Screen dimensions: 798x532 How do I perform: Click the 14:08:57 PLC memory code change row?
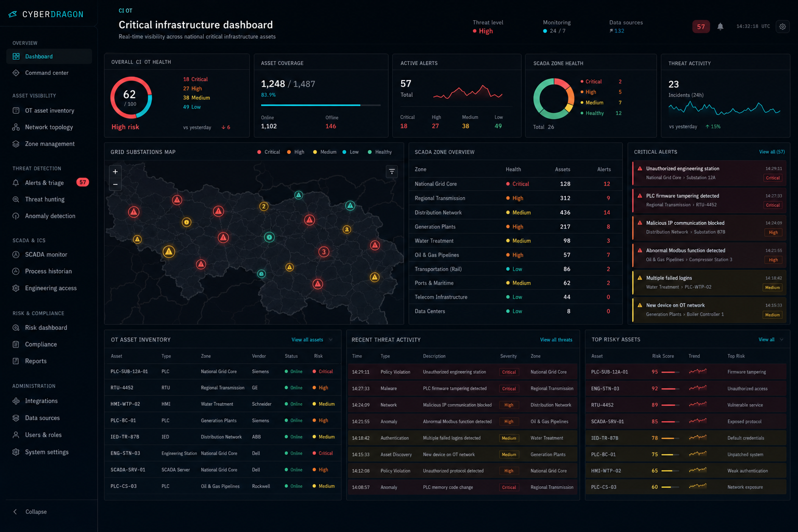tap(463, 487)
